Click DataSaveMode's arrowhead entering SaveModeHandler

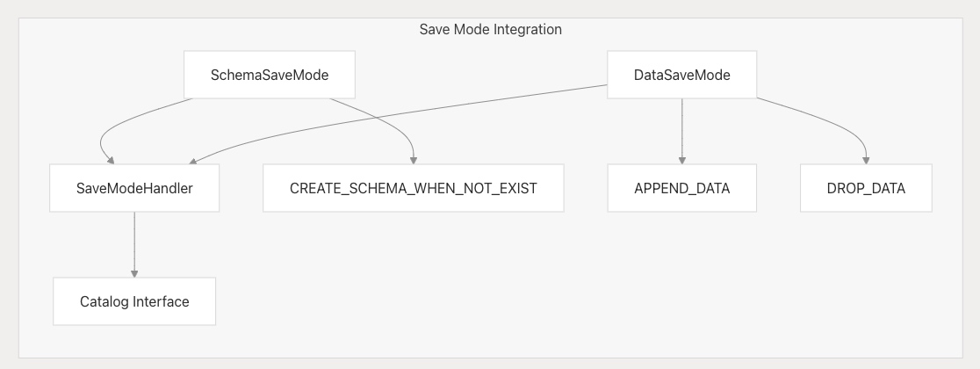pyautogui.click(x=193, y=162)
